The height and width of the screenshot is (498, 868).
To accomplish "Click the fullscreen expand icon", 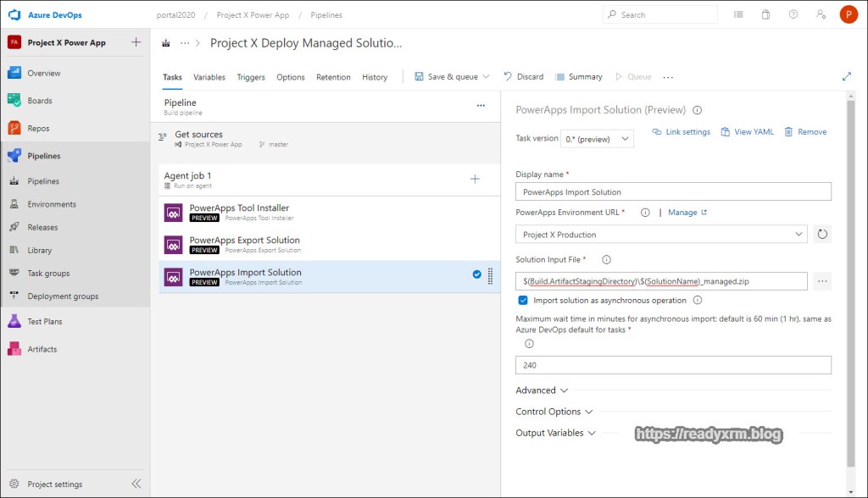I will (x=846, y=76).
